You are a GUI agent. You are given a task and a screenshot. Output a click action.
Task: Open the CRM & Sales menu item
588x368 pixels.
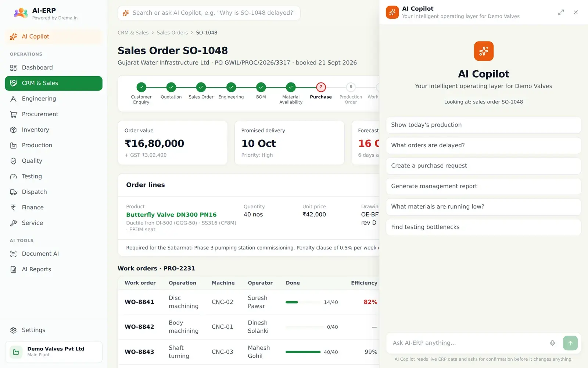pyautogui.click(x=54, y=83)
